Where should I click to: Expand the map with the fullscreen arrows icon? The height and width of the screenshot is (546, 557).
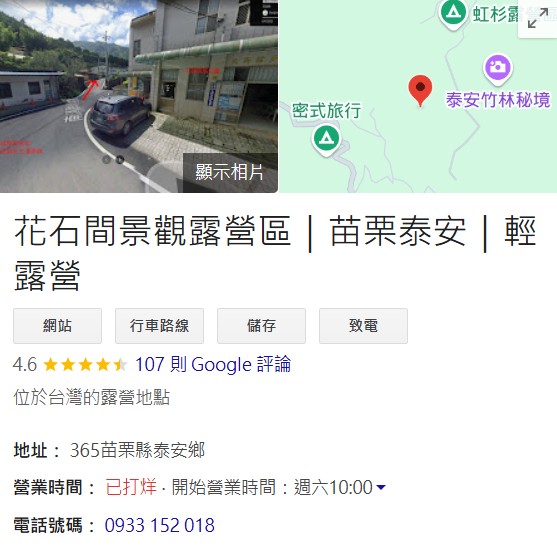[x=537, y=19]
